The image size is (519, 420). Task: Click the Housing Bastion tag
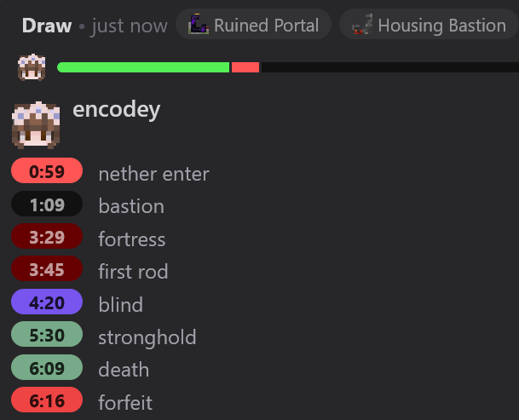429,24
